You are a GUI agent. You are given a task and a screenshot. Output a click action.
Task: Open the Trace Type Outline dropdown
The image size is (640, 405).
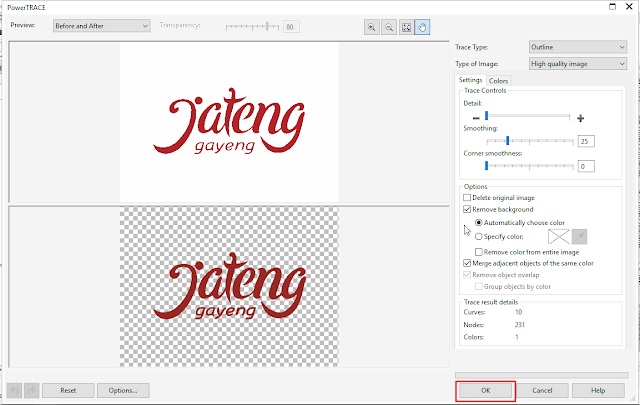pyautogui.click(x=578, y=47)
